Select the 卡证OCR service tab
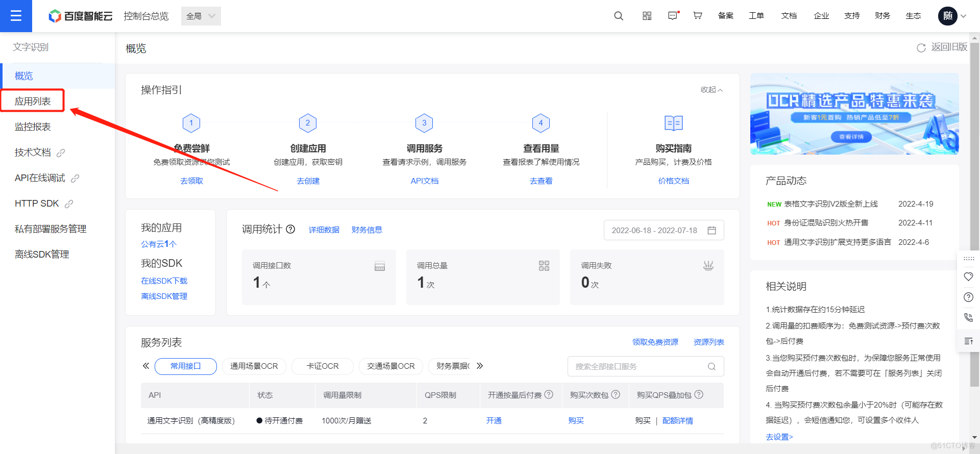Viewport: 980px width, 454px height. pyautogui.click(x=323, y=366)
